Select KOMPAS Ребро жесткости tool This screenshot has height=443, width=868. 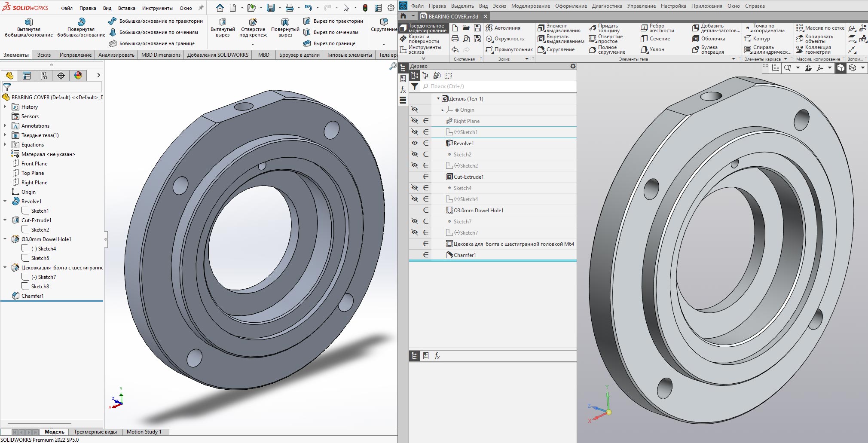pyautogui.click(x=657, y=28)
